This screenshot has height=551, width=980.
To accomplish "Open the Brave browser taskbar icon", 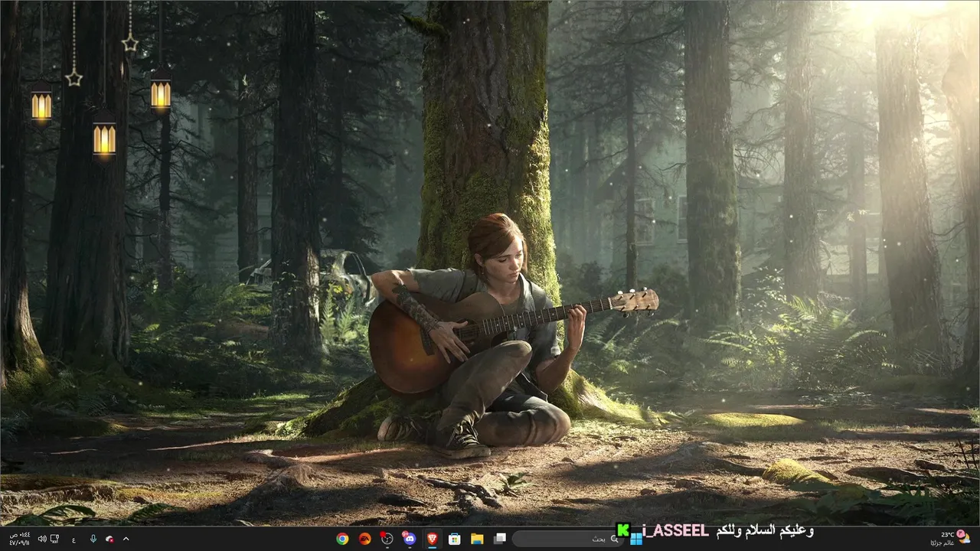I will 432,539.
